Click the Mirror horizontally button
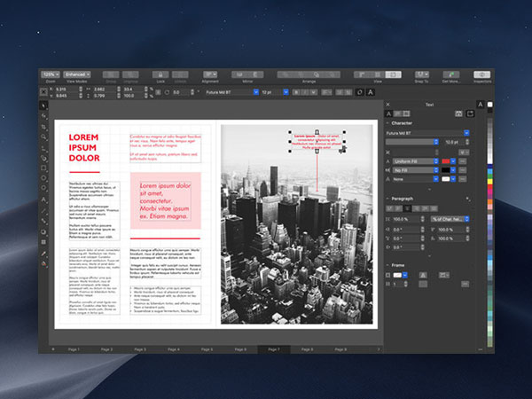532x399 pixels. point(239,74)
